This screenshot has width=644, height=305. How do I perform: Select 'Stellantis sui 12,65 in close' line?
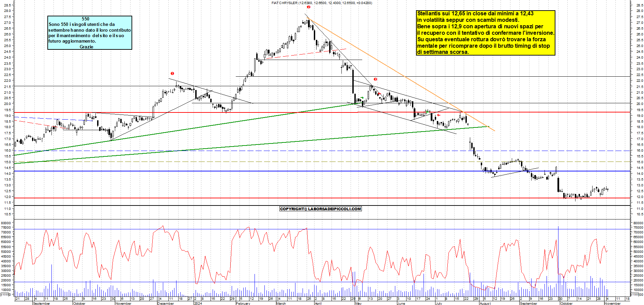pos(476,13)
